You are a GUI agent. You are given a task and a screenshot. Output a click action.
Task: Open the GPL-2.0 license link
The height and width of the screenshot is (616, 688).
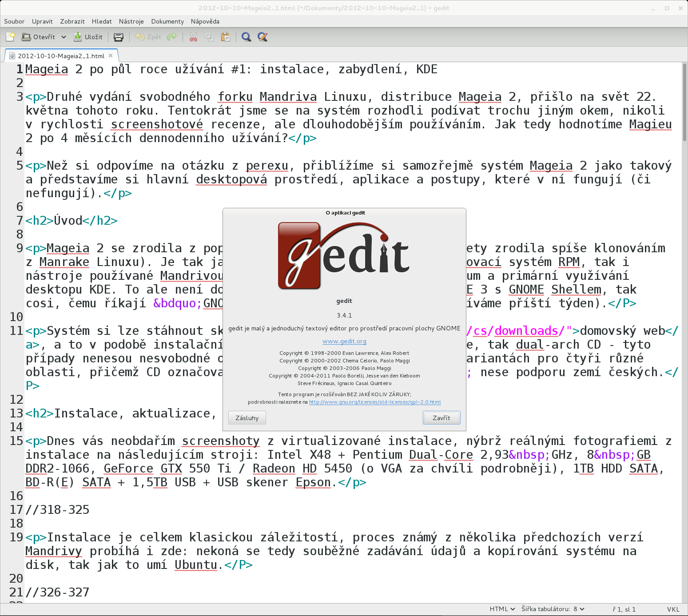pyautogui.click(x=375, y=402)
